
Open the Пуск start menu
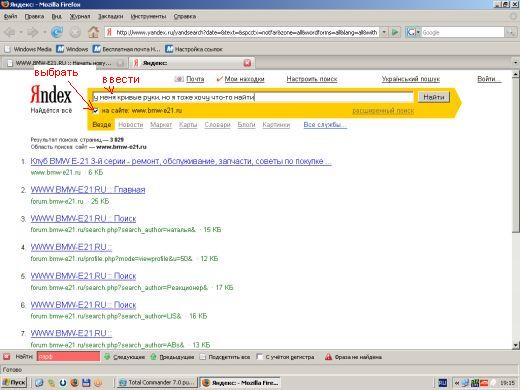[x=14, y=382]
